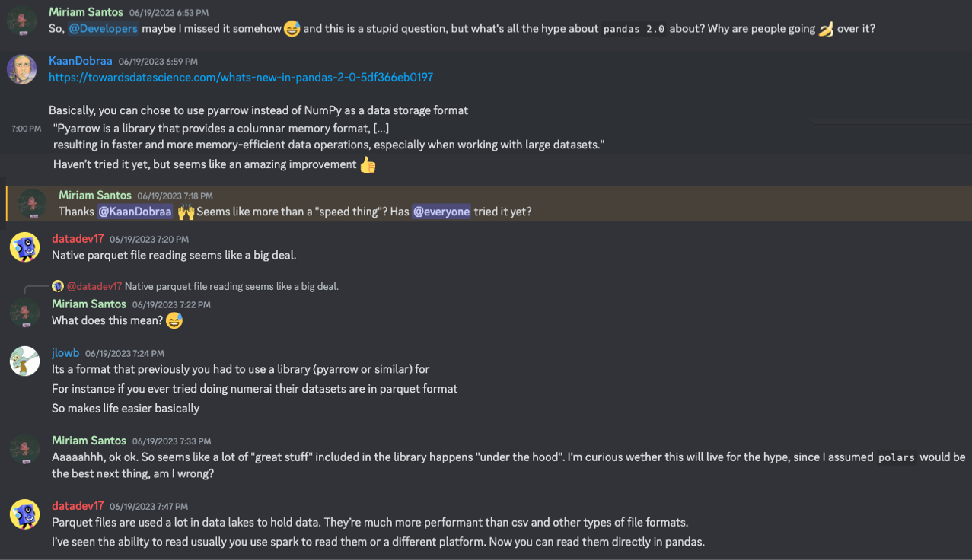Click the sweat-smile emoji after "missed it somehow"
This screenshot has width=972, height=560.
(x=292, y=30)
